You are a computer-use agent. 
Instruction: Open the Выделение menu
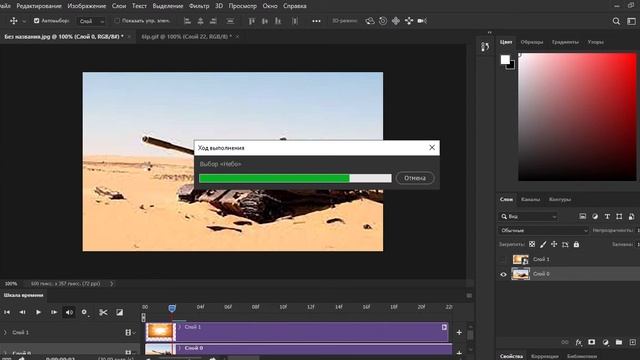(x=168, y=6)
